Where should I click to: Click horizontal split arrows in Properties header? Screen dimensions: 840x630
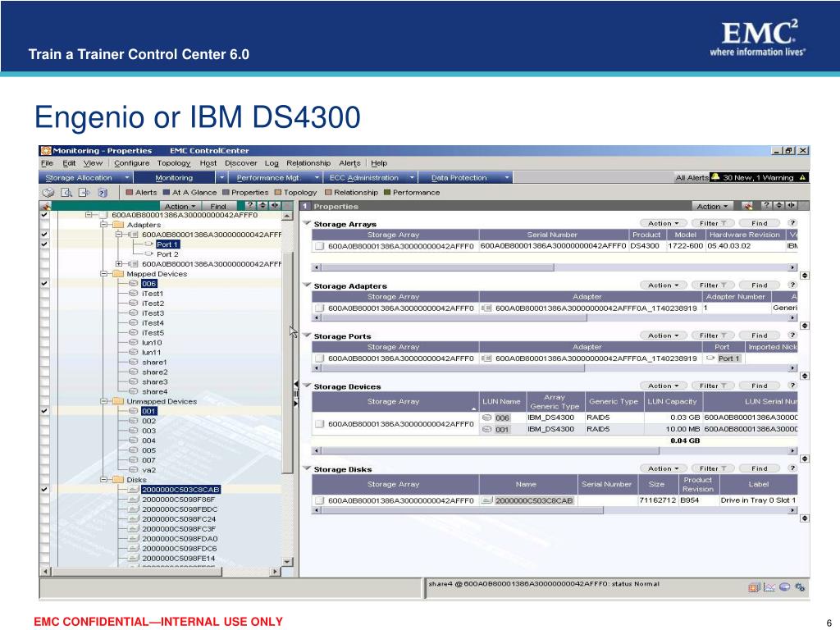pyautogui.click(x=792, y=205)
